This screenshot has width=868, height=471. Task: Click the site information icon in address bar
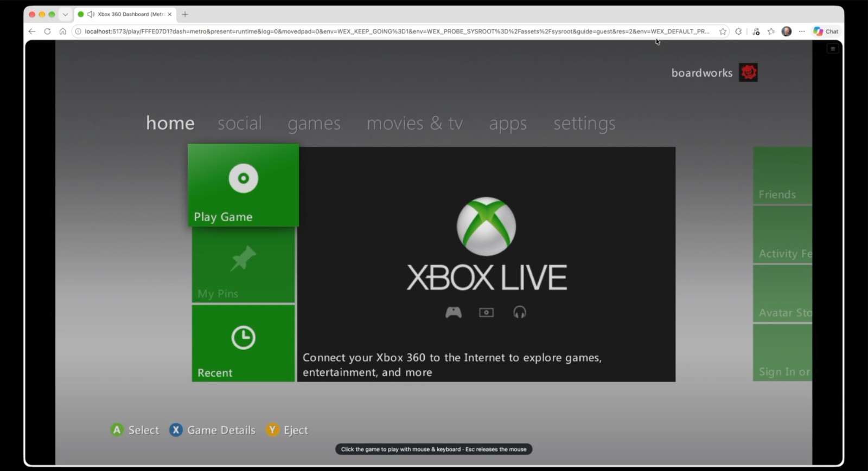[78, 31]
